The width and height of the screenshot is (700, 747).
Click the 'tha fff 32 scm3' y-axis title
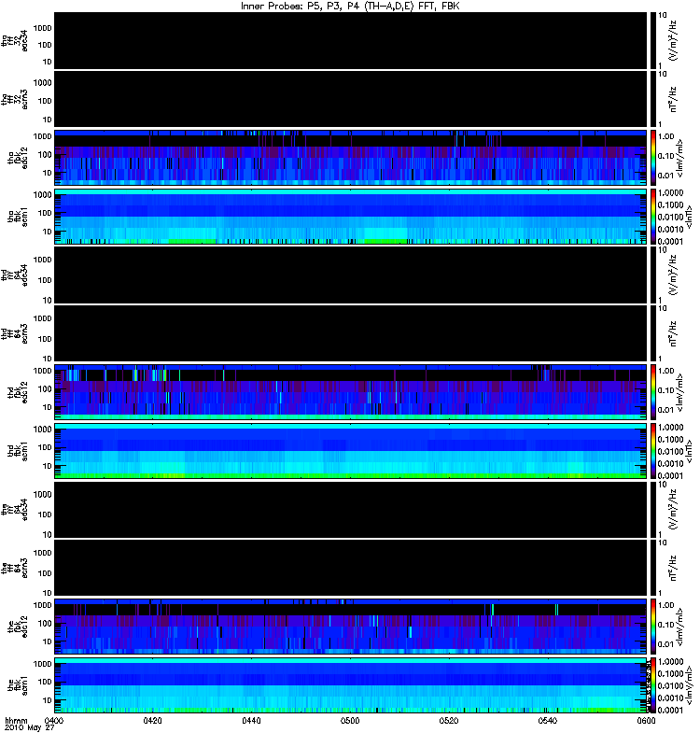pos(15,100)
